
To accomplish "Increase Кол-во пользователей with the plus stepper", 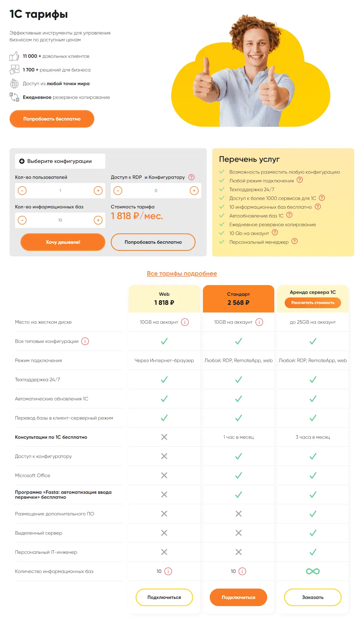I will [98, 190].
